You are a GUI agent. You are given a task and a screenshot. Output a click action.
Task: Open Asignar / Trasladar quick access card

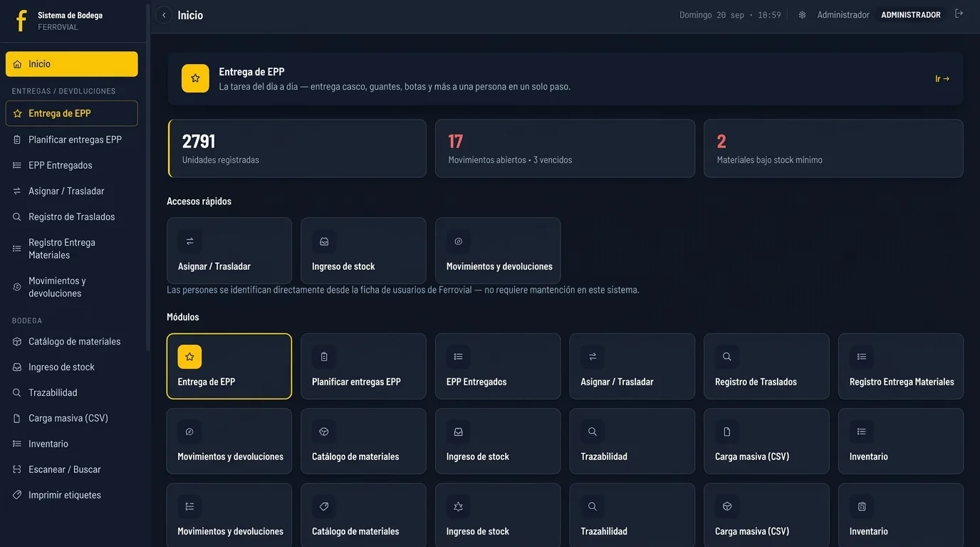pos(229,251)
